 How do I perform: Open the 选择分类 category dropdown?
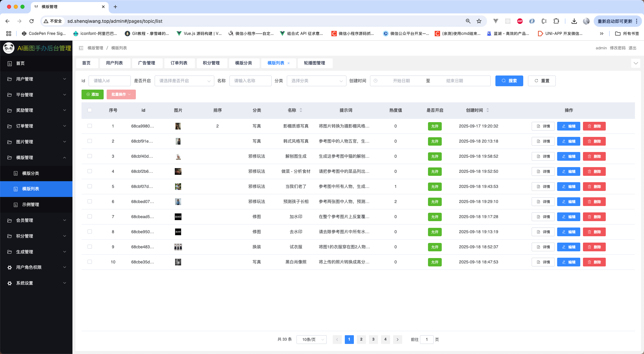point(316,81)
